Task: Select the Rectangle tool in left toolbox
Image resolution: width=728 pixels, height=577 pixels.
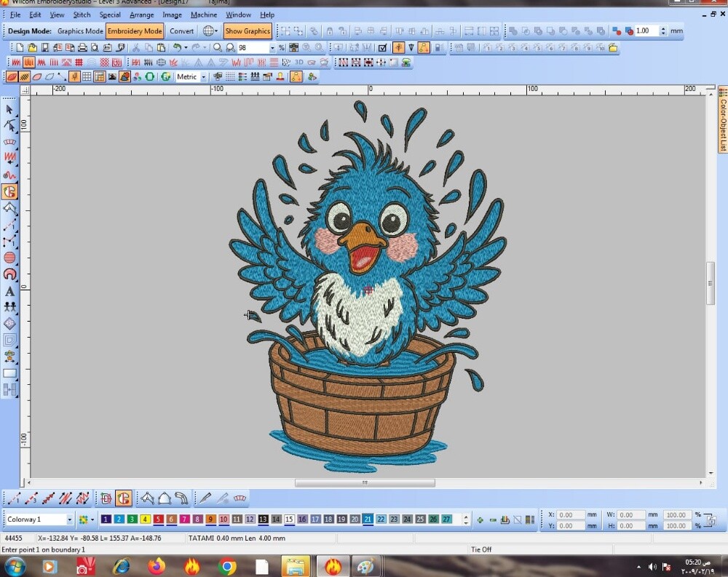Action: [x=9, y=373]
